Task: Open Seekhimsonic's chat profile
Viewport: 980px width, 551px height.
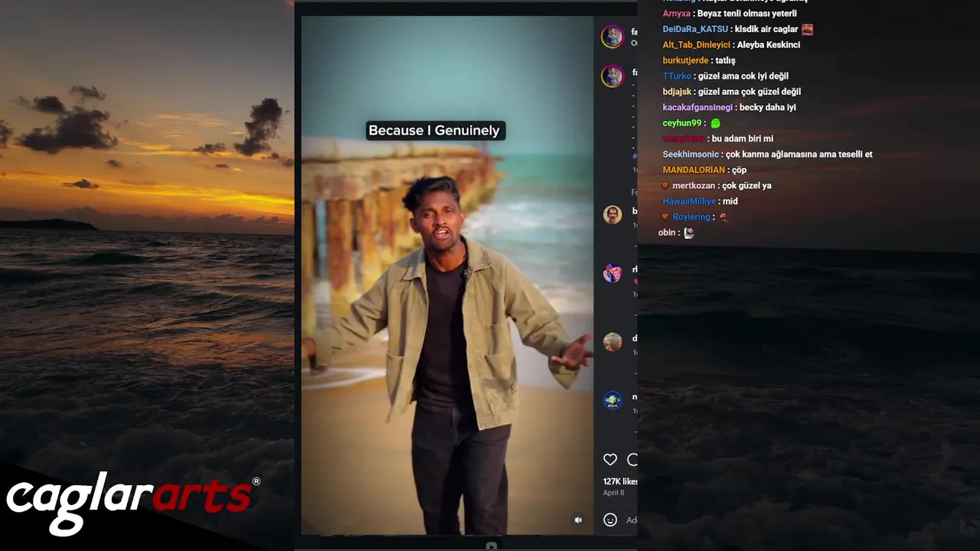Action: tap(691, 155)
